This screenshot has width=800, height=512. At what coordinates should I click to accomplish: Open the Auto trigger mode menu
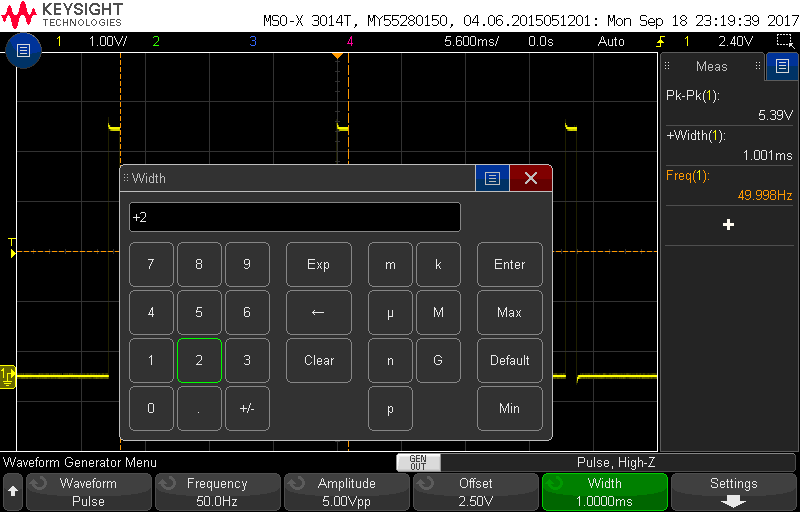pyautogui.click(x=610, y=41)
